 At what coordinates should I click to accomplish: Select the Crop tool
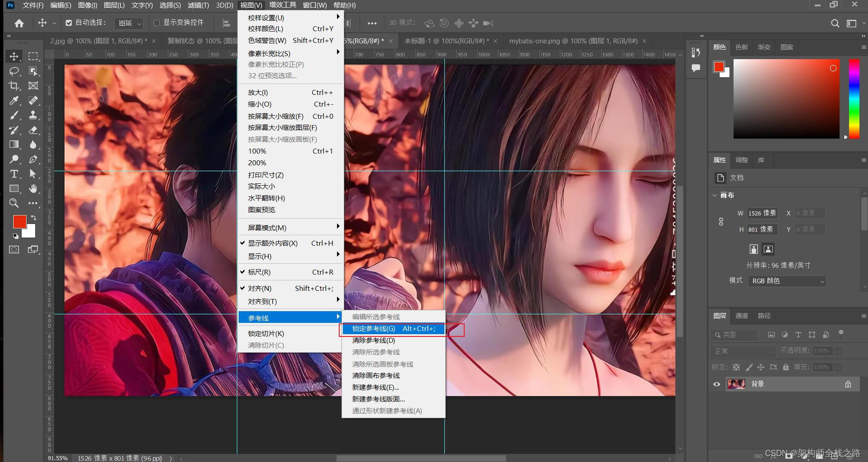point(14,86)
